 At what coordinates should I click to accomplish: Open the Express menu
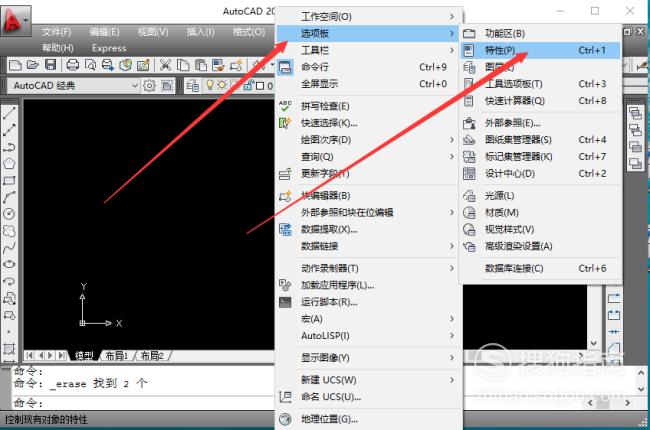point(109,48)
